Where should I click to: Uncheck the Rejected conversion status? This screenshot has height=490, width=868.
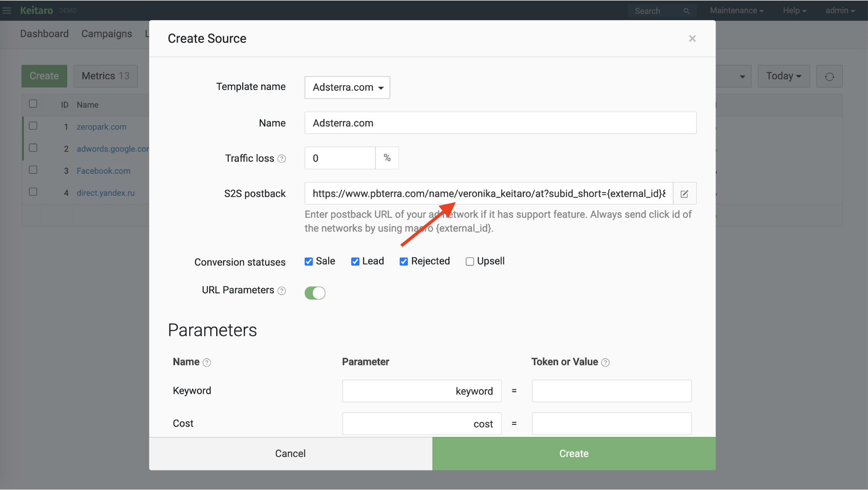pos(403,261)
